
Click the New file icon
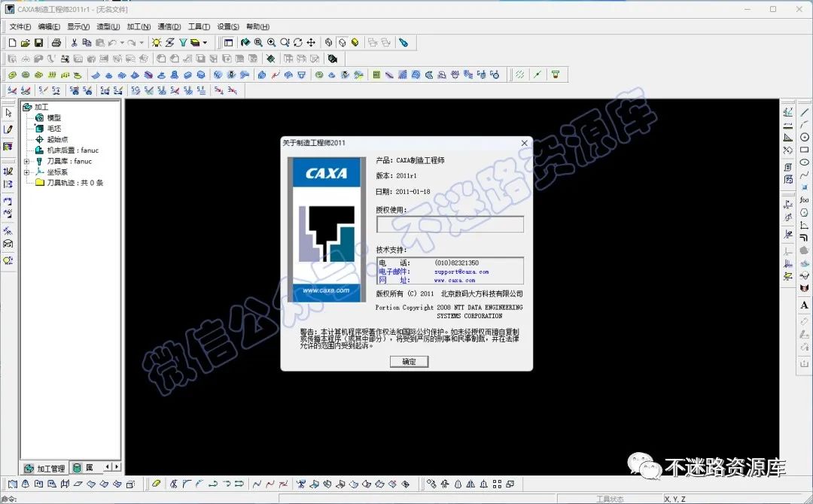click(x=13, y=42)
